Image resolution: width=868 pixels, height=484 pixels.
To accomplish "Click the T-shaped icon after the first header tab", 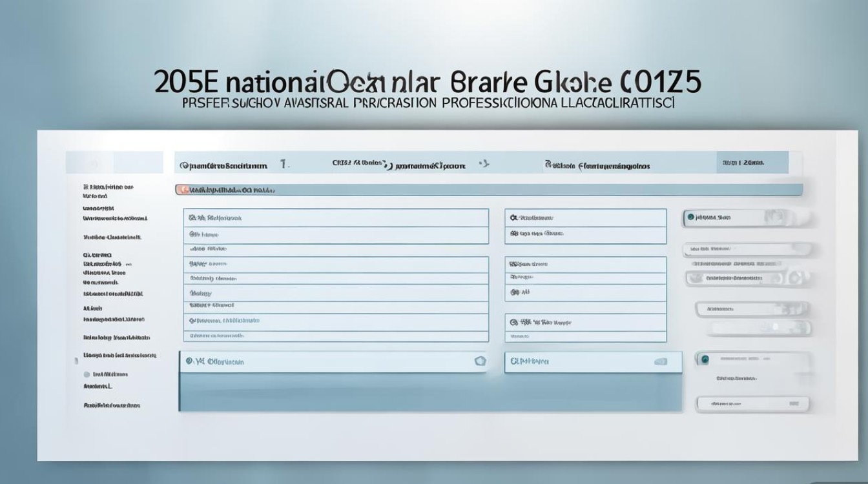I will (x=284, y=164).
